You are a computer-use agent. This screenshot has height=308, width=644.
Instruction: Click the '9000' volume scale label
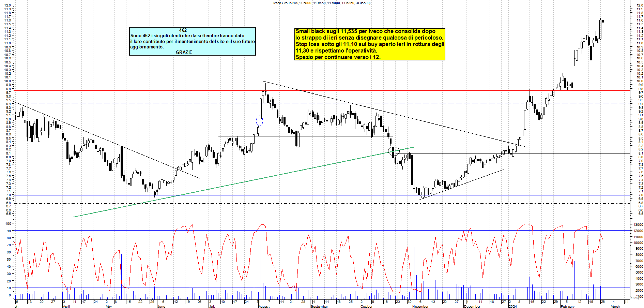639,249
